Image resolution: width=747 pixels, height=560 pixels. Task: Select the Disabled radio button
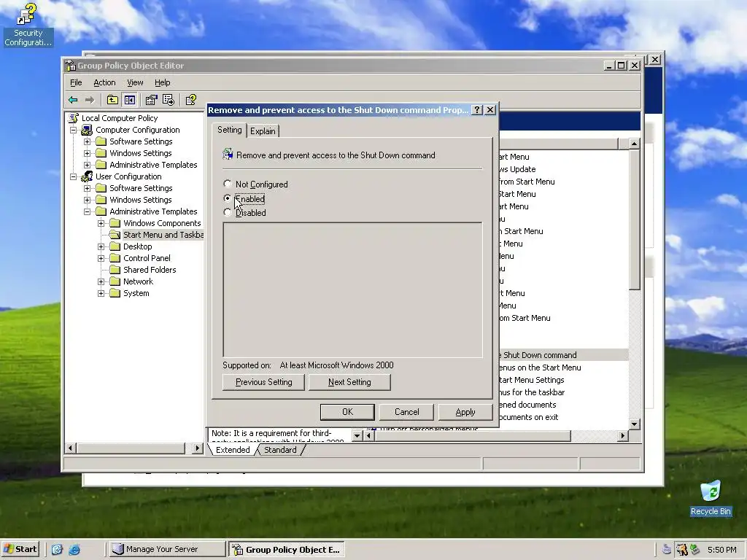(228, 212)
